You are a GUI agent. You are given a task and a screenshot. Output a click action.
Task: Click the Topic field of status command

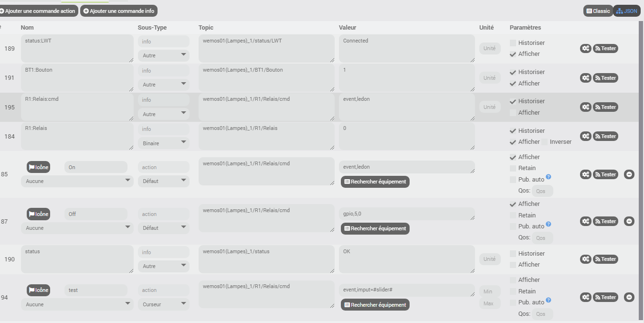pos(266,259)
